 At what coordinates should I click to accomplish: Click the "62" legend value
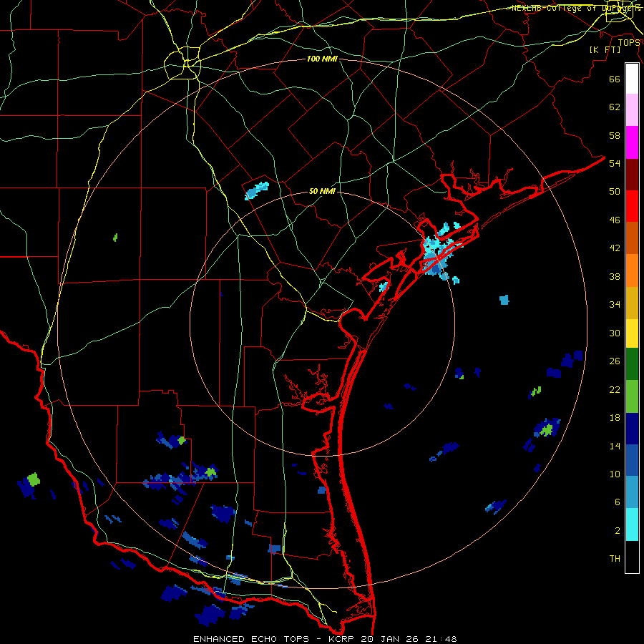615,107
